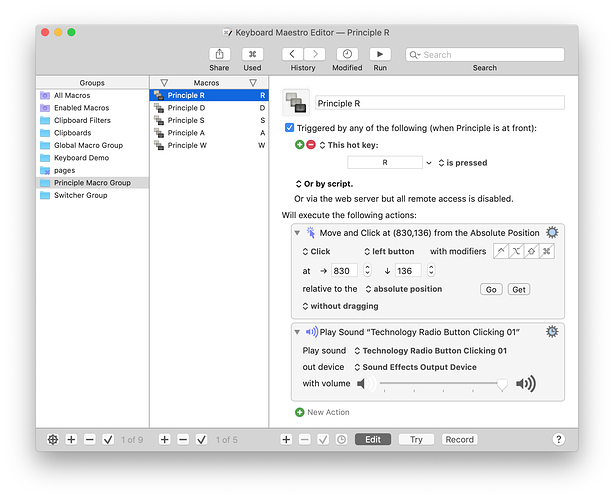Add a new macro group
Image resolution: width=615 pixels, height=500 pixels.
pyautogui.click(x=71, y=440)
